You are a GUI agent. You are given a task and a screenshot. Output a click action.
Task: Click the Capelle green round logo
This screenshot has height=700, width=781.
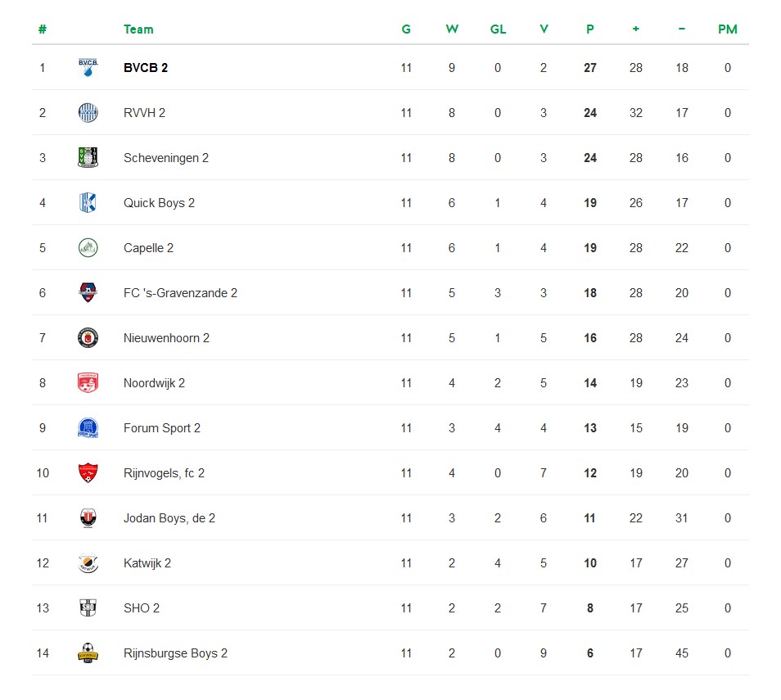(x=88, y=247)
